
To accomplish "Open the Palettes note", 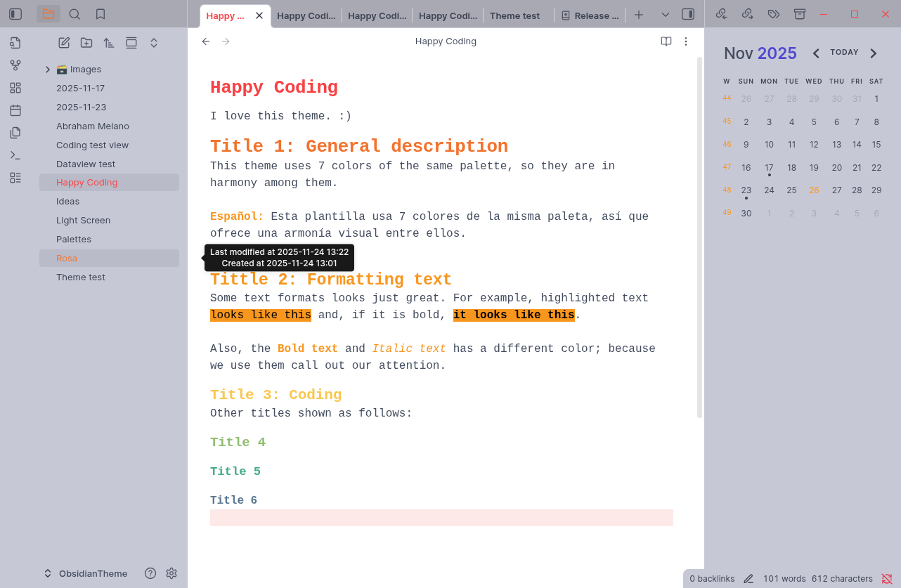I will pyautogui.click(x=109, y=240).
